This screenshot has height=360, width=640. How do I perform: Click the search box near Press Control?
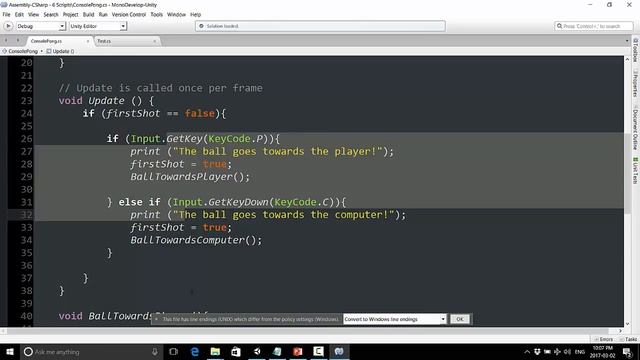[x=593, y=26]
